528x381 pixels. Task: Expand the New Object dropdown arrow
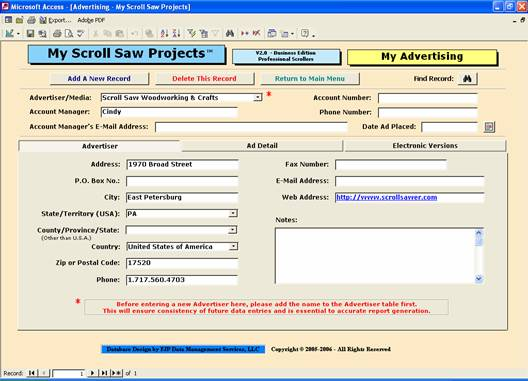[x=292, y=34]
